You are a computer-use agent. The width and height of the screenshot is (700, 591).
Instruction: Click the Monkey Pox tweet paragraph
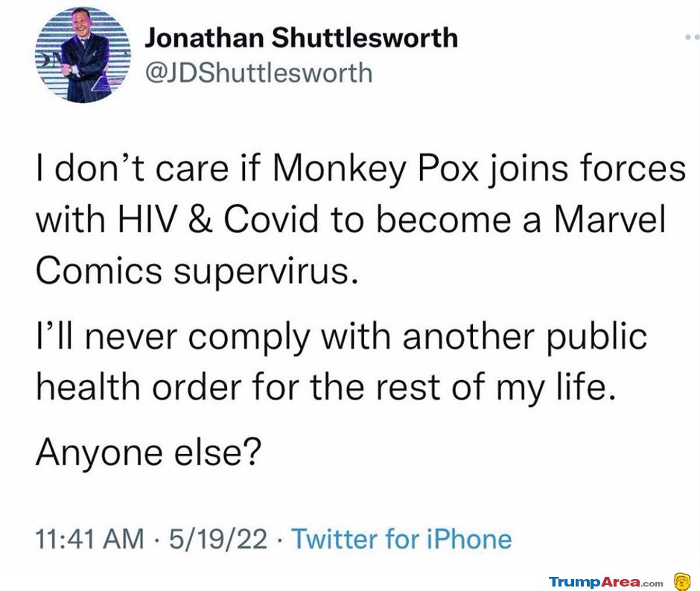(360, 220)
